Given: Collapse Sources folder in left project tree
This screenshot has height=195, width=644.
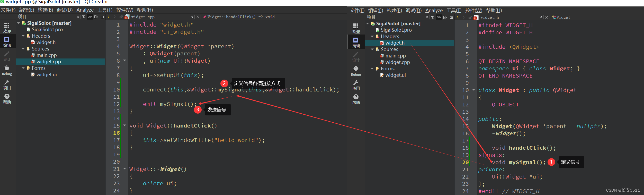Looking at the screenshot, I should click(x=23, y=49).
